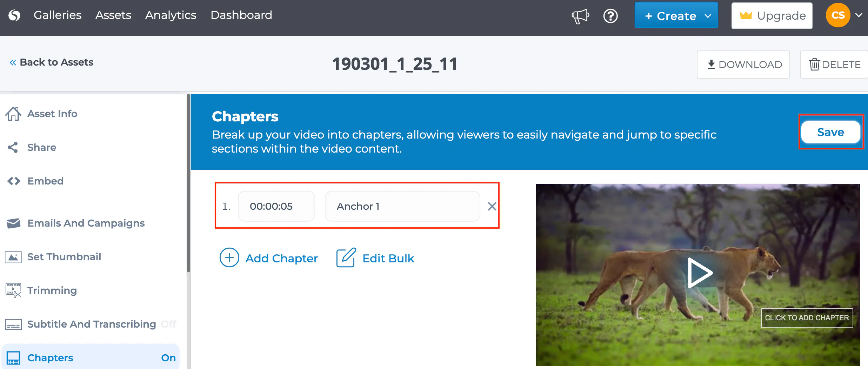Open Subtitle And Transcribing in the sidebar
The width and height of the screenshot is (868, 369).
click(81, 324)
